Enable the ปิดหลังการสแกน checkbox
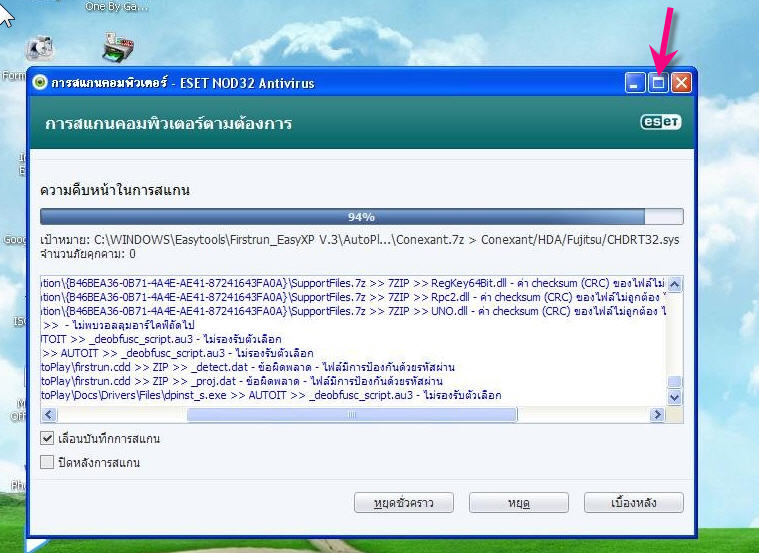 click(x=47, y=462)
